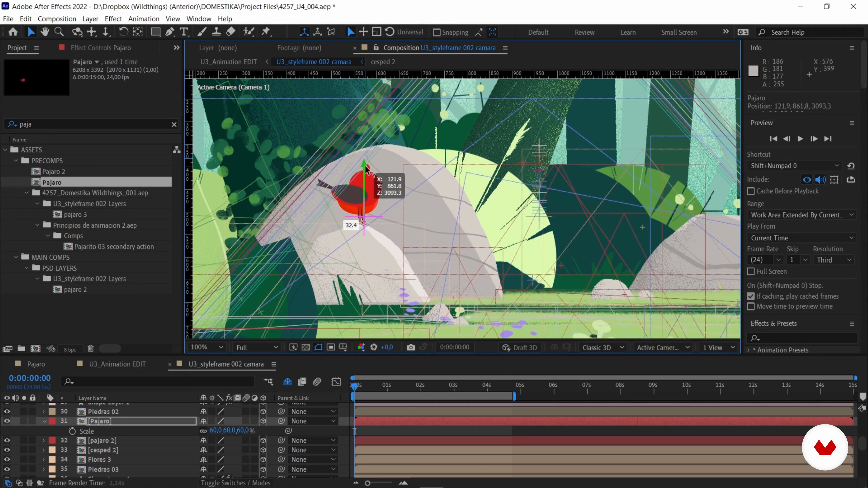Viewport: 868px width, 488px height.
Task: Open the Effect menu
Action: 113,19
